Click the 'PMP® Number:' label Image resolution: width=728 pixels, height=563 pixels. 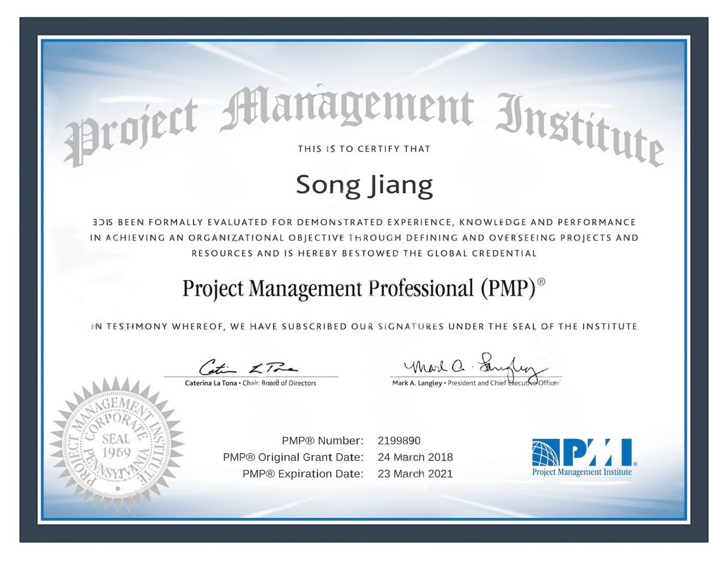tap(323, 441)
